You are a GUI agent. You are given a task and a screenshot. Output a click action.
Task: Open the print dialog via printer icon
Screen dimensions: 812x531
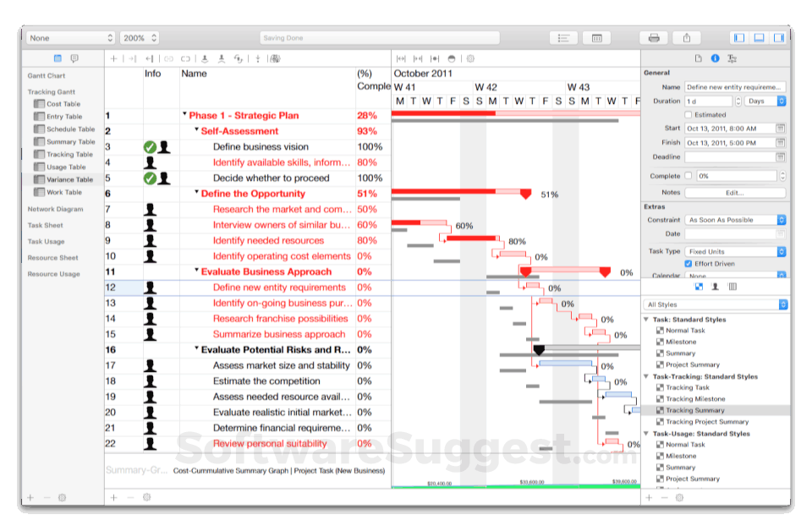(x=654, y=38)
